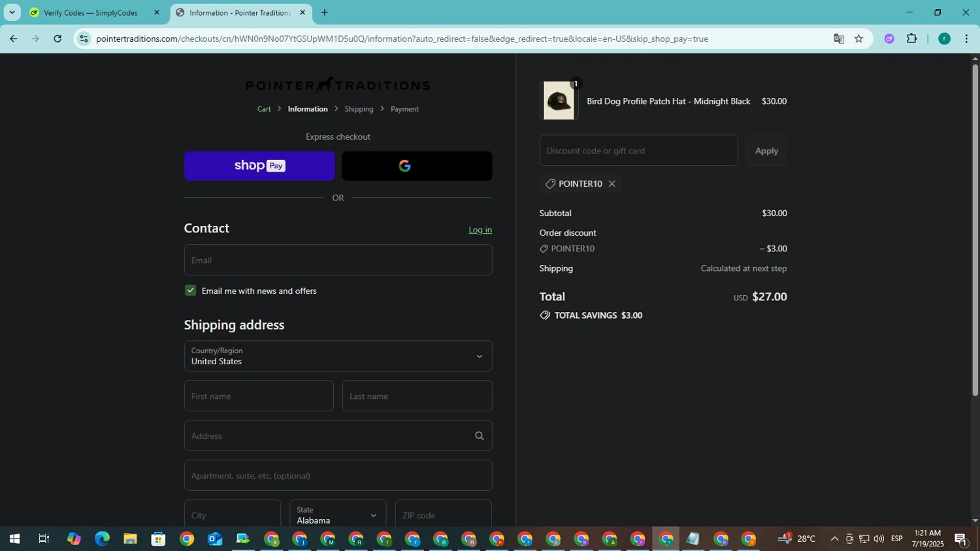The width and height of the screenshot is (980, 551).
Task: Click the Pointer Traditions logo
Action: click(x=338, y=85)
